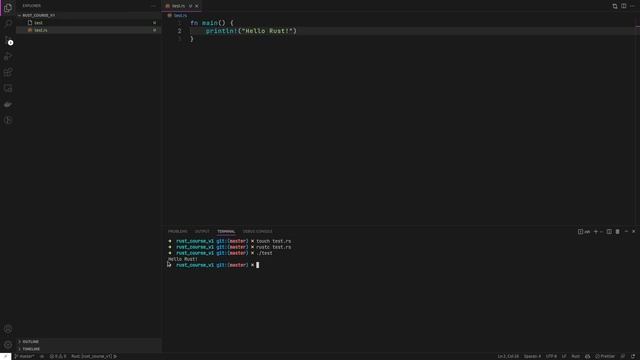Click the rustc test.rs terminal line
Screen dimensions: 640x360
(x=230, y=247)
